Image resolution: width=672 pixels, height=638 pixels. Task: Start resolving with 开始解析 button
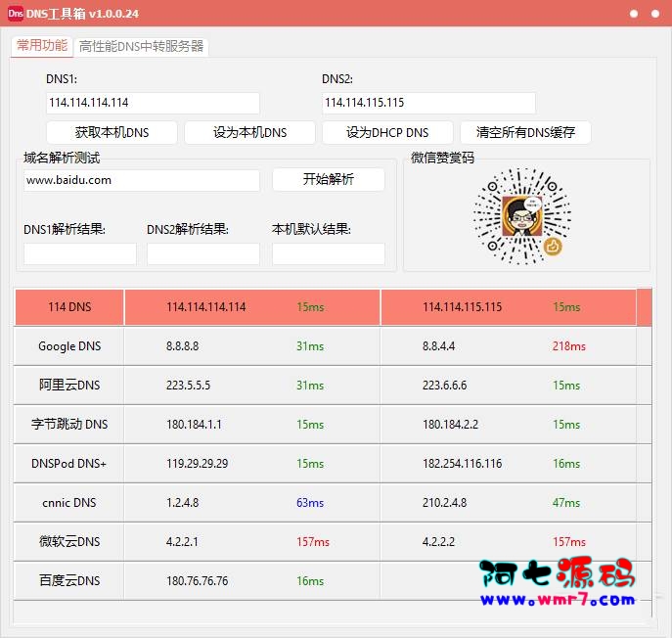pos(329,179)
